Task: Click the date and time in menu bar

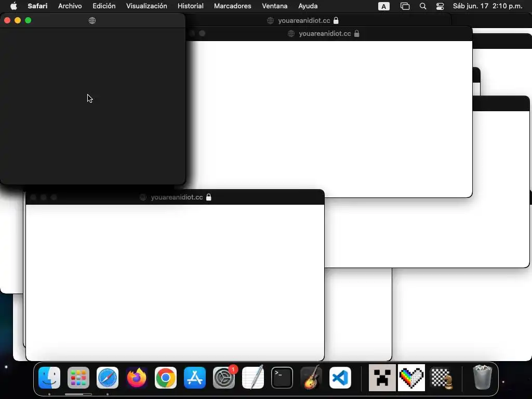Action: (487, 6)
